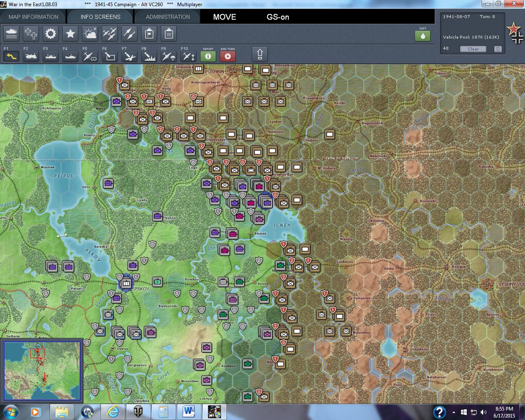Viewport: 525px width, 420px height.
Task: Open the clipboard with flag report
Action: point(149,34)
